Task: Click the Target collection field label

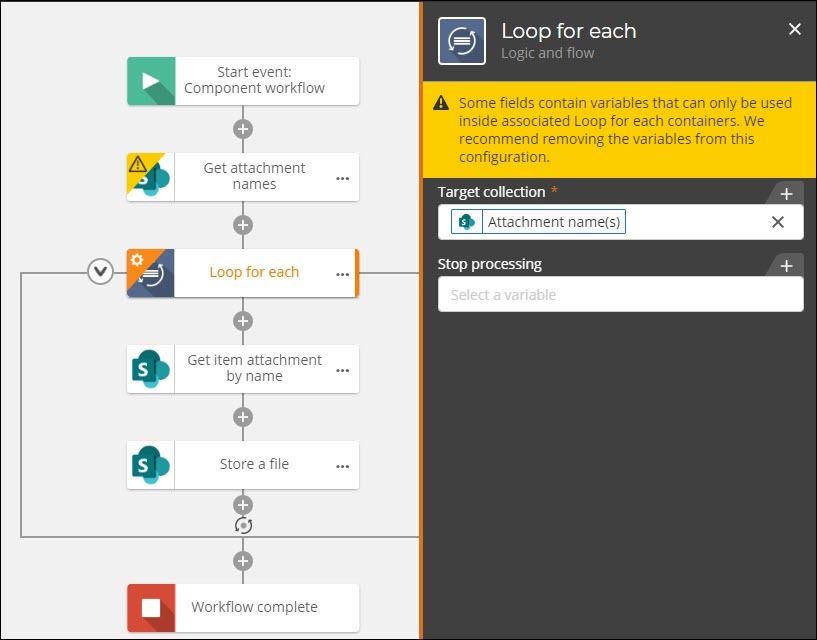Action: [491, 192]
